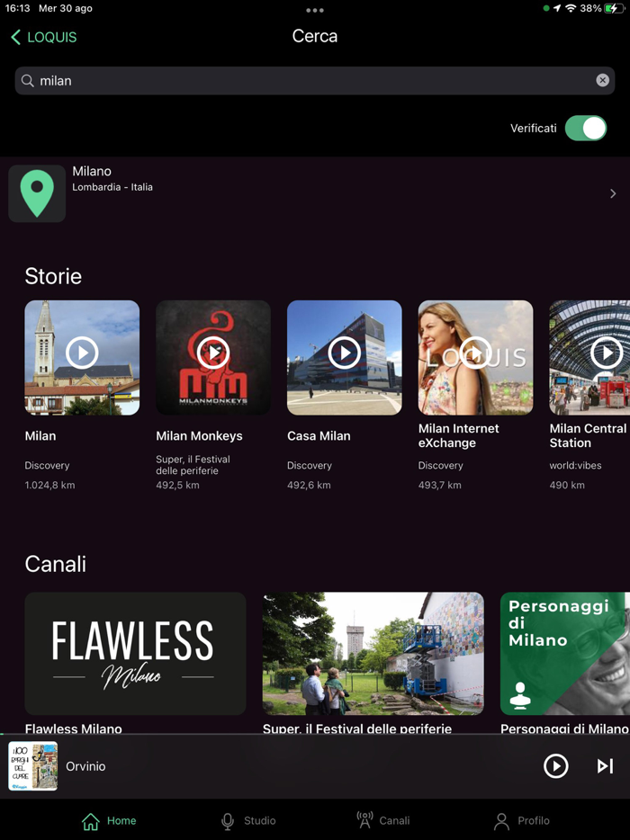Skip to next track in mini player
Screen dimensions: 630x840
point(605,766)
